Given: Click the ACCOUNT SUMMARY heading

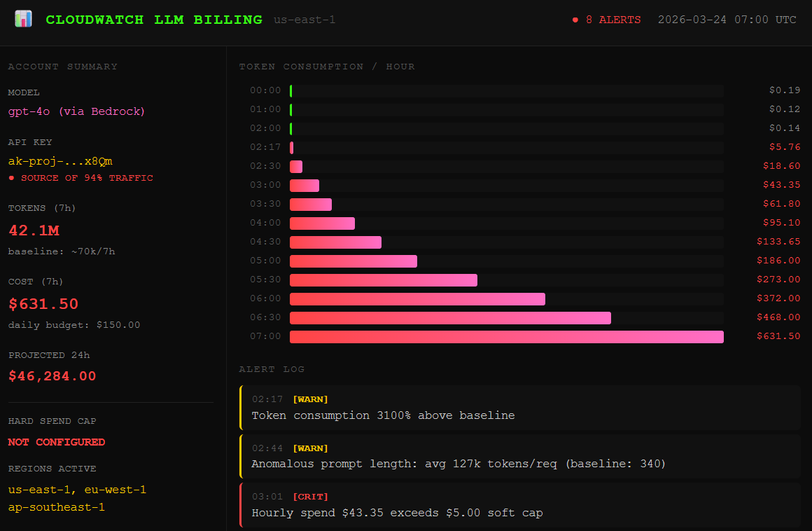Looking at the screenshot, I should pyautogui.click(x=63, y=67).
